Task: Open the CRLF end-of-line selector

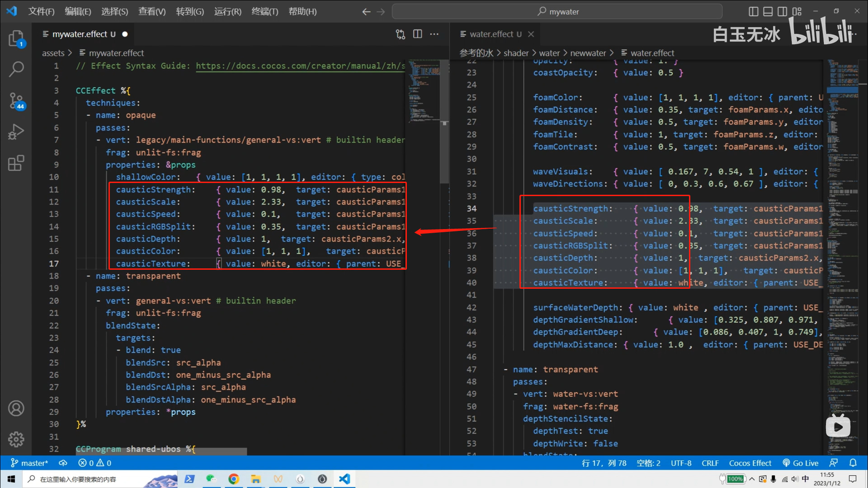Action: [x=710, y=463]
